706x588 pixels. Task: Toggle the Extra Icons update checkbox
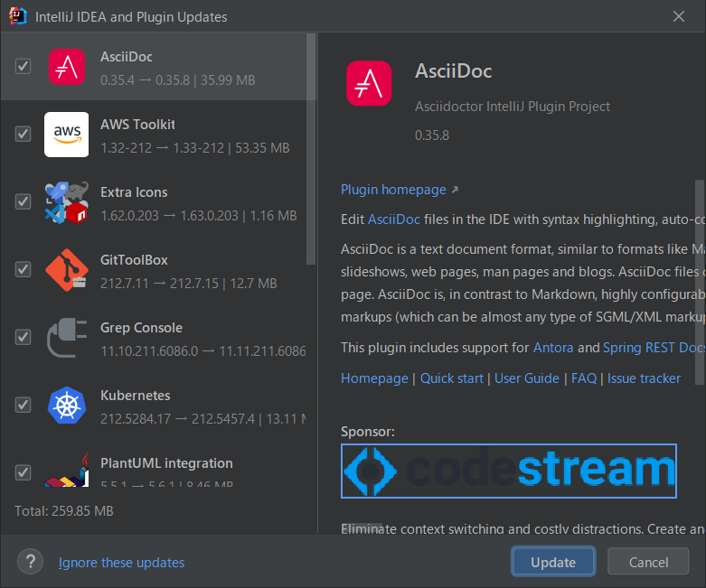(x=23, y=201)
